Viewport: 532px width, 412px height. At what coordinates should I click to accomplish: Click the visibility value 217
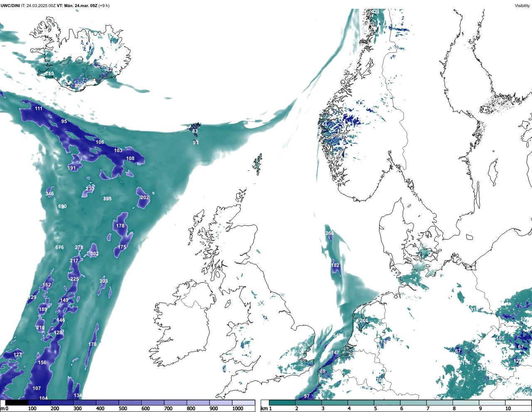point(74,261)
